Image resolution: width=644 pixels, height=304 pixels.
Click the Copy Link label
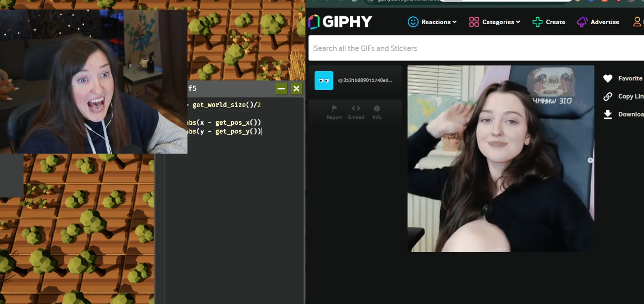(x=631, y=96)
